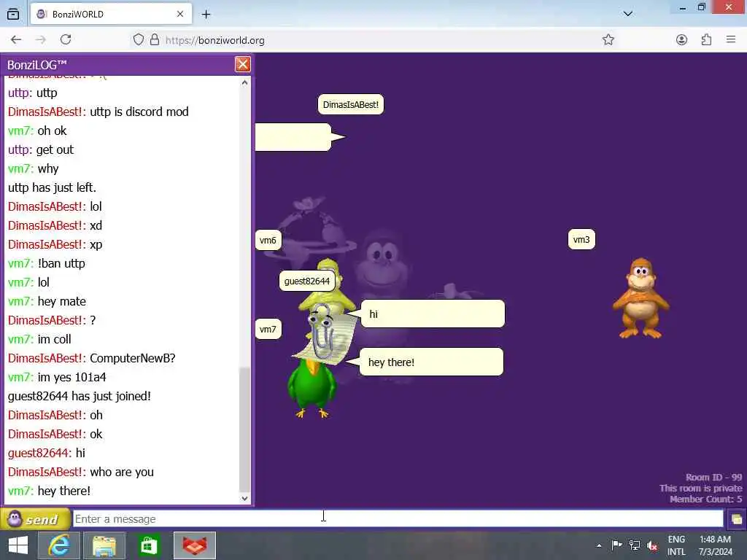The height and width of the screenshot is (560, 747).
Task: Open the Windows Store taskbar icon
Action: pyautogui.click(x=149, y=545)
